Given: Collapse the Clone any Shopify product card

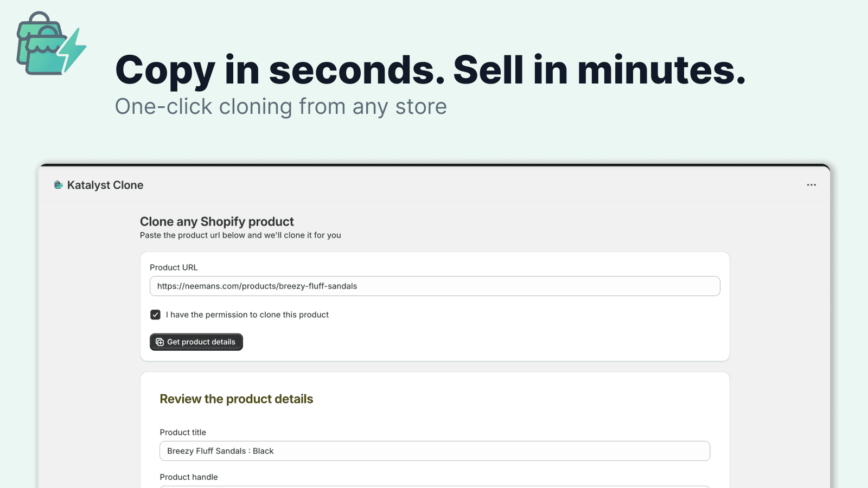Looking at the screenshot, I should pos(216,221).
